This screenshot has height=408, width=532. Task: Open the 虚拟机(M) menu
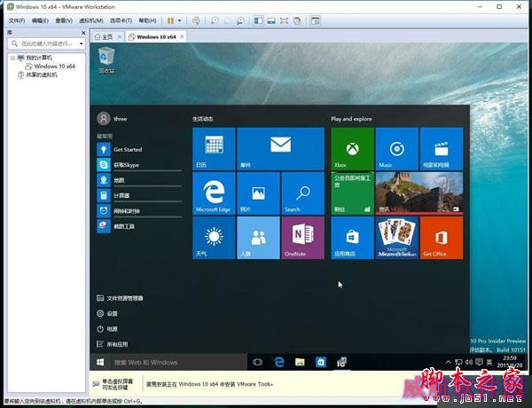[91, 20]
